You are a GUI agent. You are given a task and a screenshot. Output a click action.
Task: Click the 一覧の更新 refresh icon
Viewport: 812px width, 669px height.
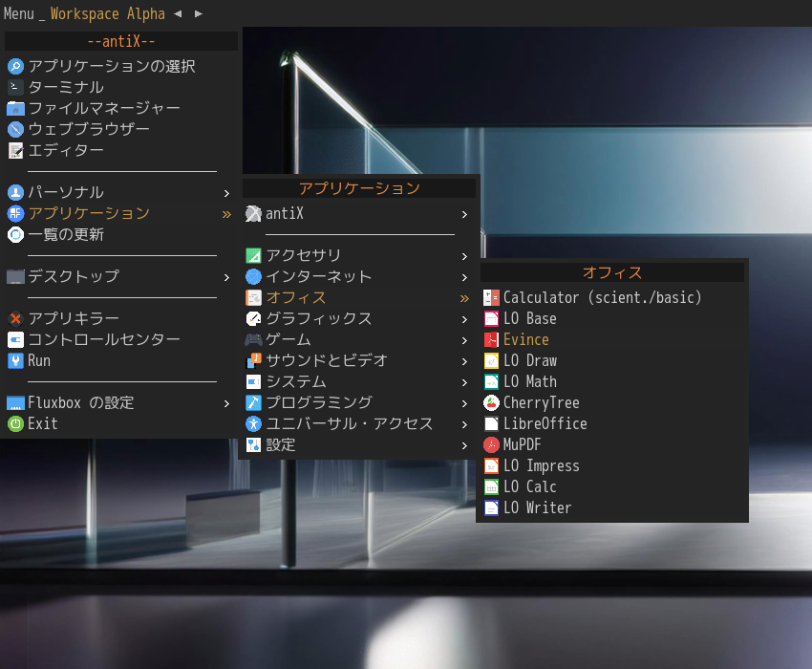[x=15, y=235]
